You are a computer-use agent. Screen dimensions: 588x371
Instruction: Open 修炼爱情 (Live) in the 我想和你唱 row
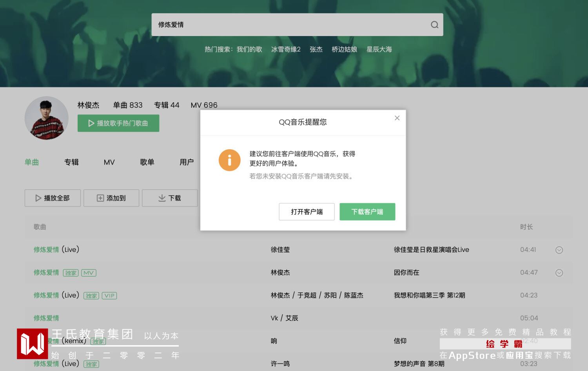pyautogui.click(x=56, y=295)
